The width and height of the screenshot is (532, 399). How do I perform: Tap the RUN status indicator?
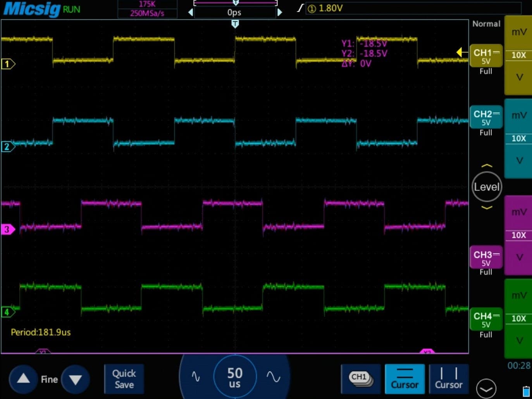tap(71, 9)
